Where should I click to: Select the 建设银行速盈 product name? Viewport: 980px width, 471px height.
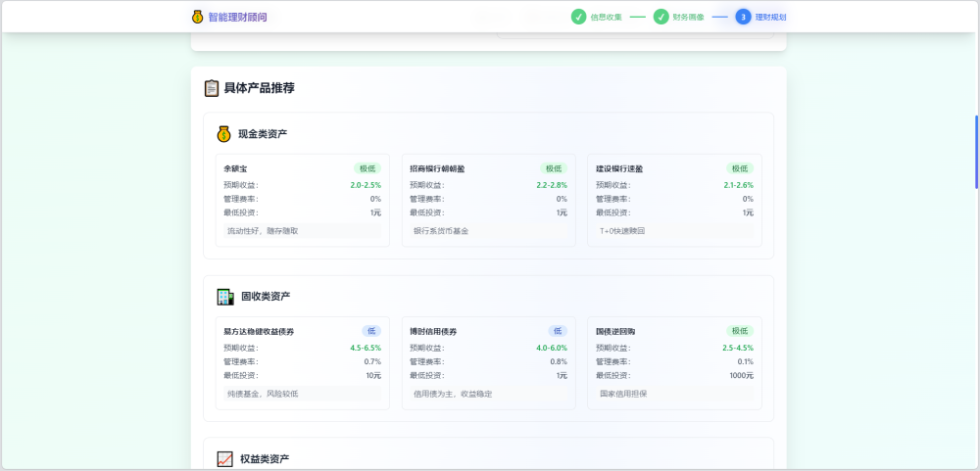point(619,168)
